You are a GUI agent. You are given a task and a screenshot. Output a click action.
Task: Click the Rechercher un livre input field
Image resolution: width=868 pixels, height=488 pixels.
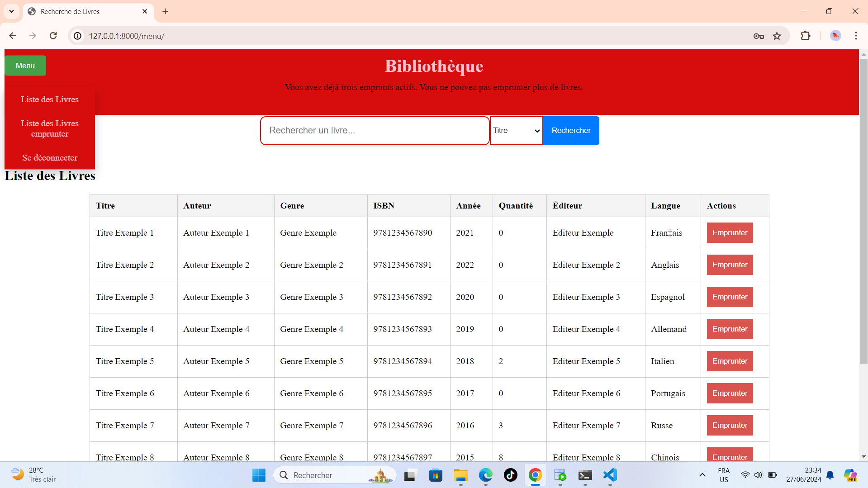pyautogui.click(x=374, y=130)
